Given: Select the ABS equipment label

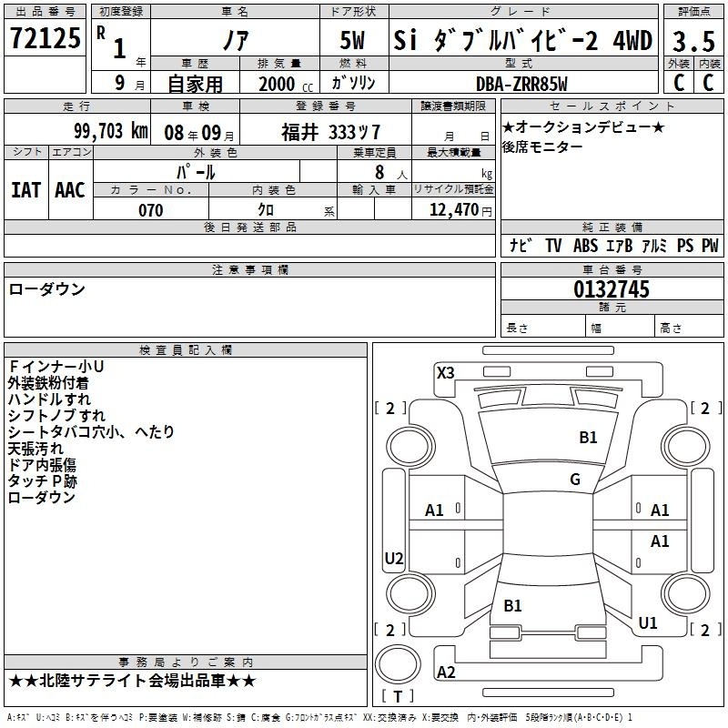Looking at the screenshot, I should tap(585, 246).
